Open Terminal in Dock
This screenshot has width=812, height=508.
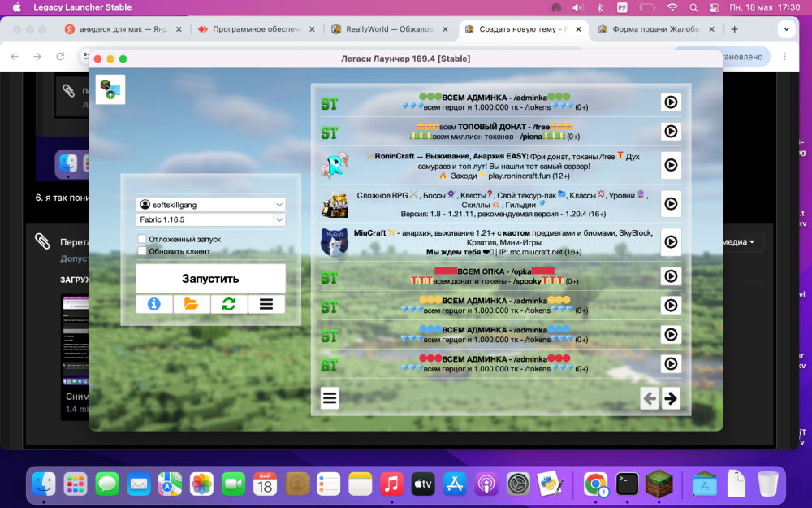point(627,484)
